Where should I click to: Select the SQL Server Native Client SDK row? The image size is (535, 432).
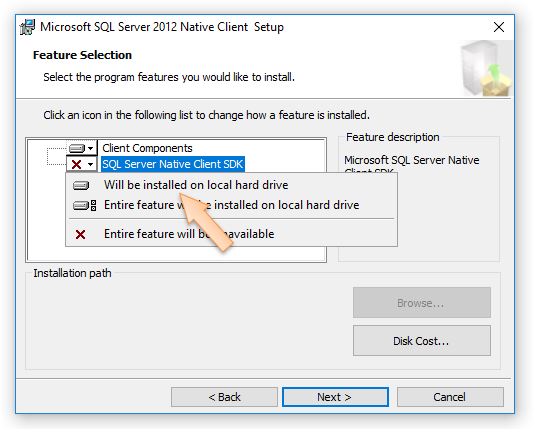[173, 164]
